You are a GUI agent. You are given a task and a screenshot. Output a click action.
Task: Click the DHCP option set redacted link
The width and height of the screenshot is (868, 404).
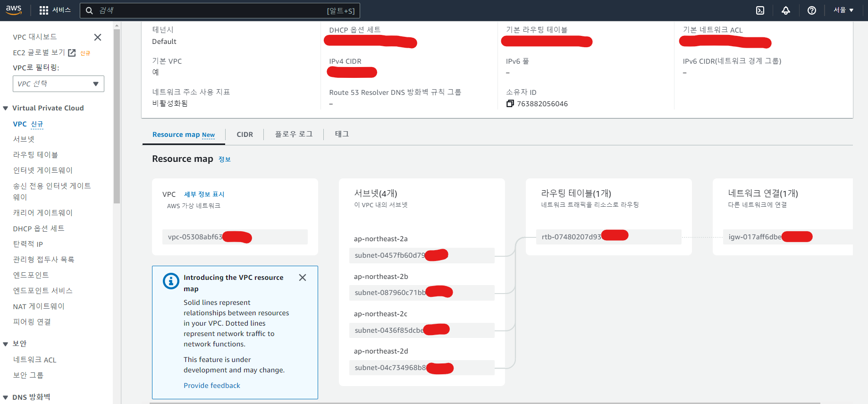point(371,42)
